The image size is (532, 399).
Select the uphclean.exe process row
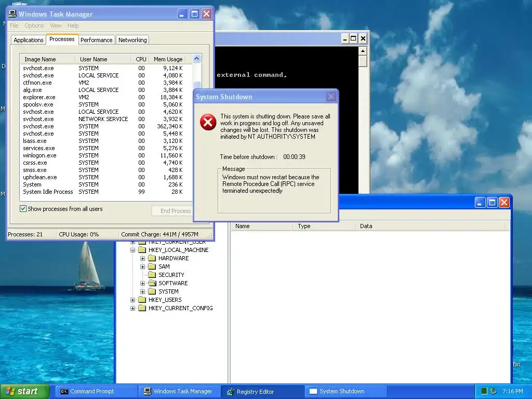[x=106, y=177]
